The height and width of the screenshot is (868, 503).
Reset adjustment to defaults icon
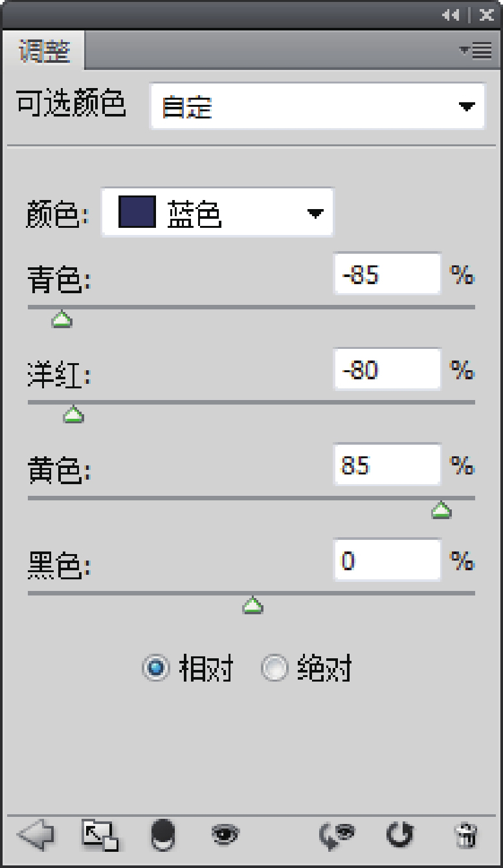[399, 835]
